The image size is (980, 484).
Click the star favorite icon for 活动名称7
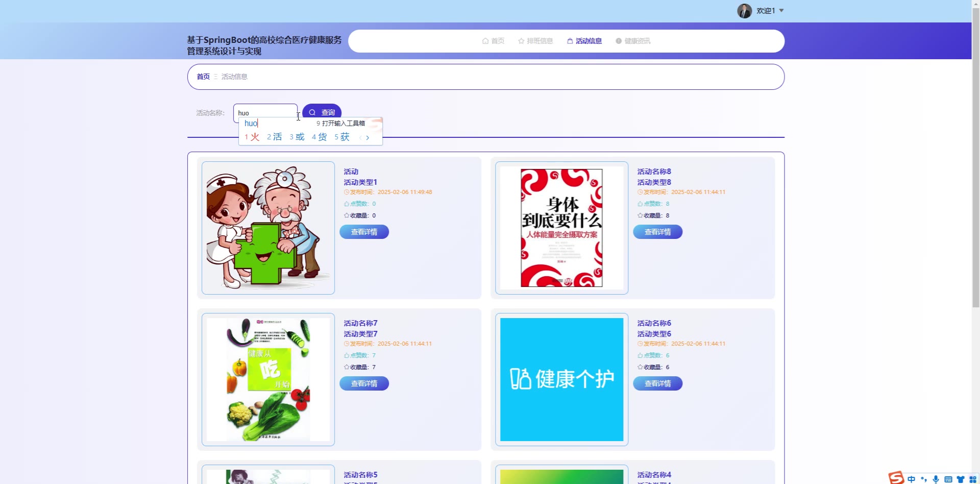click(347, 367)
